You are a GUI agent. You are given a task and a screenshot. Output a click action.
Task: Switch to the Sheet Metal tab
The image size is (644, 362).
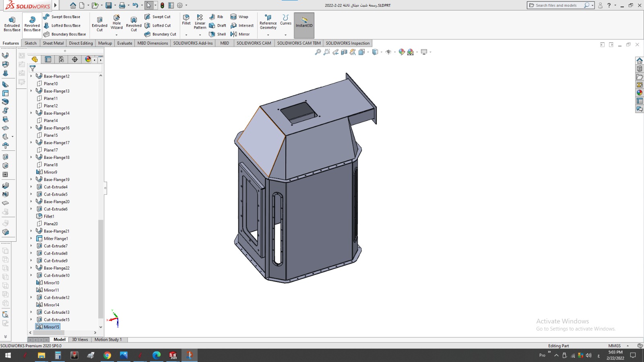(53, 43)
